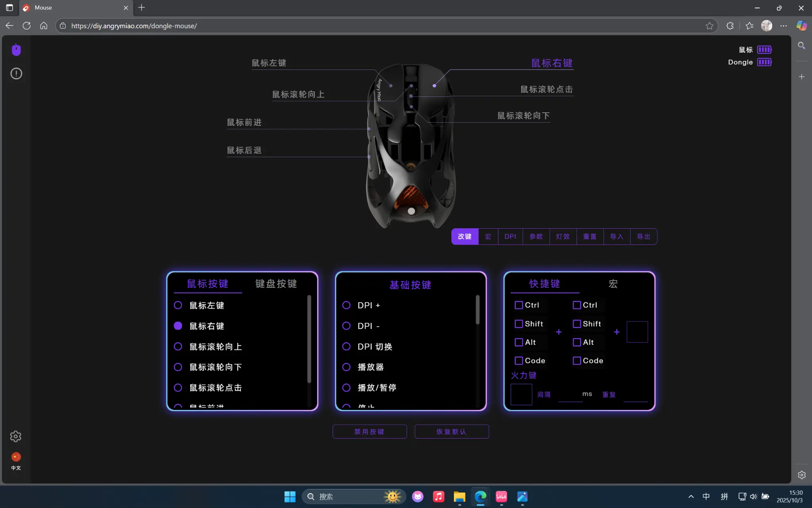Click the Chinese language flag icon
Viewport: 812px width, 508px height.
coord(16,457)
